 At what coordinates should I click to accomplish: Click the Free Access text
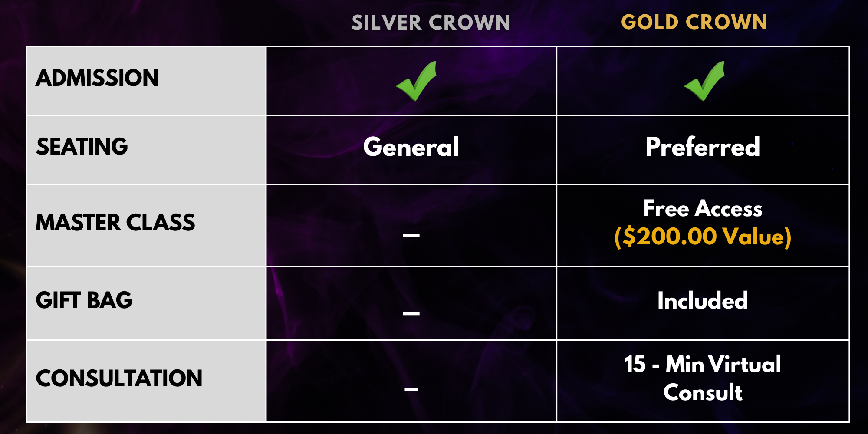703,208
